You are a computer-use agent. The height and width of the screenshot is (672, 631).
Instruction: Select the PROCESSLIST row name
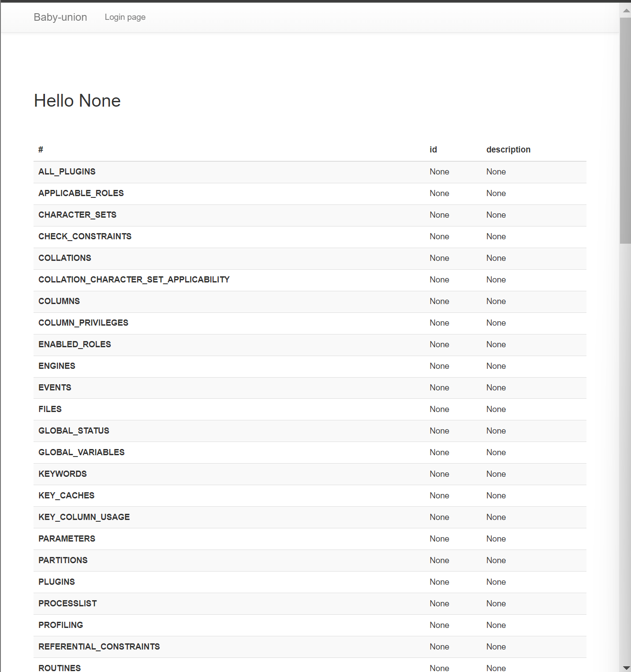(68, 604)
